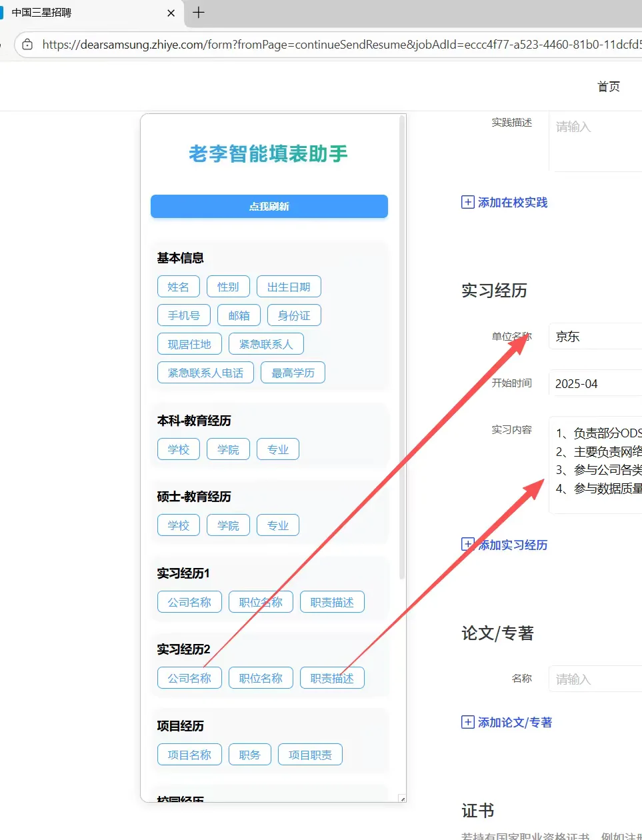This screenshot has height=840, width=642.
Task: Click the 实习经历 section heading
Action: (x=495, y=291)
